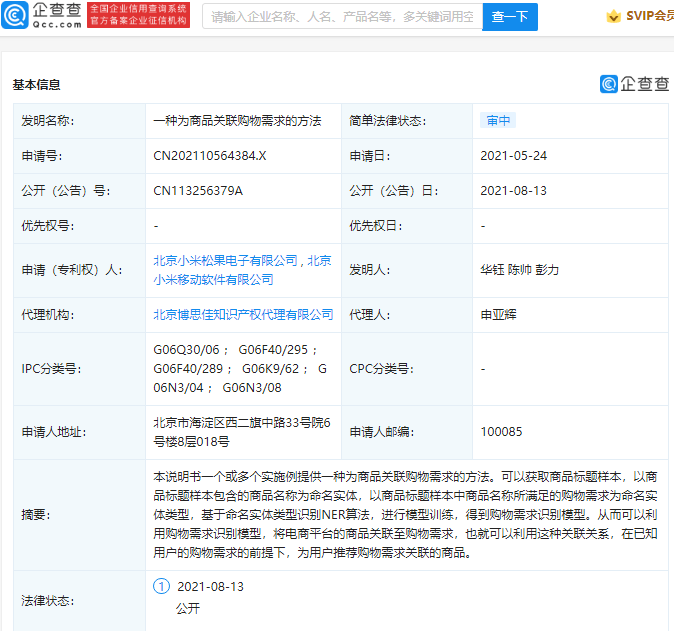Click the red credit system banner
The image size is (674, 631).
coord(138,15)
